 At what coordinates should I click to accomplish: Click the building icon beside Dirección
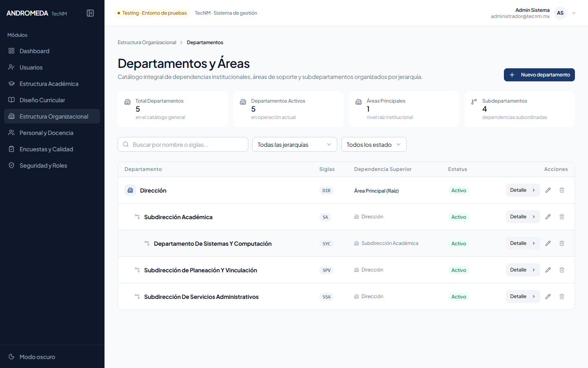coord(130,190)
